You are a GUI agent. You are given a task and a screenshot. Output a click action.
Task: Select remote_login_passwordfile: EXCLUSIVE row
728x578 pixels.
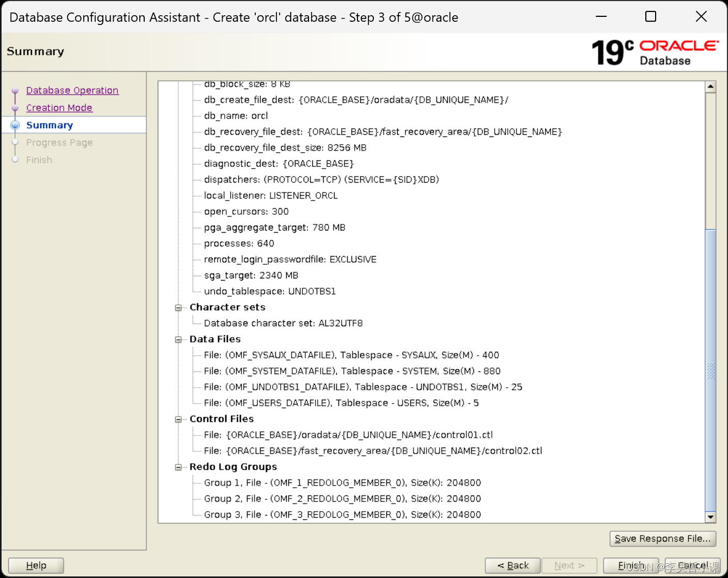point(290,259)
